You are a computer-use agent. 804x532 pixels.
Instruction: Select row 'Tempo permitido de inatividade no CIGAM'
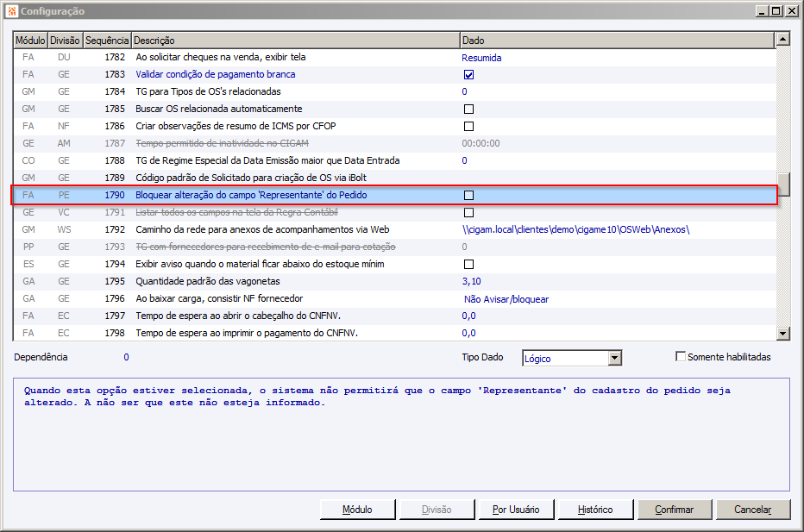click(x=394, y=143)
